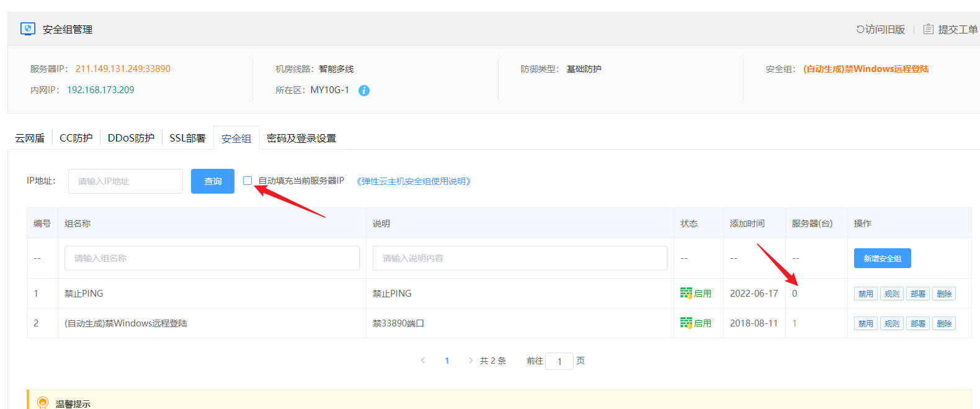980x409 pixels.
Task: Click the info icon beside MY10G-1
Action: click(364, 91)
